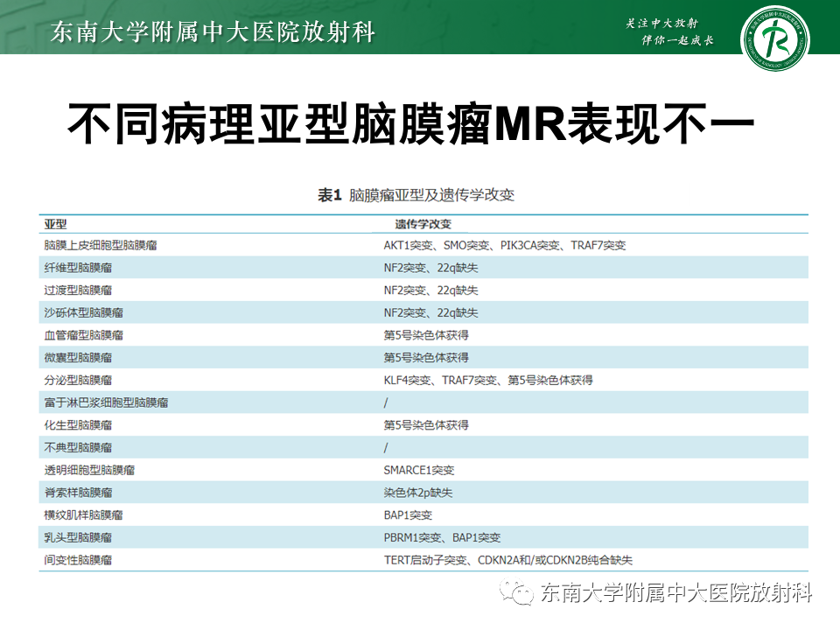Click the slash cell in 不典型脑膜瘤 row

coord(386,448)
